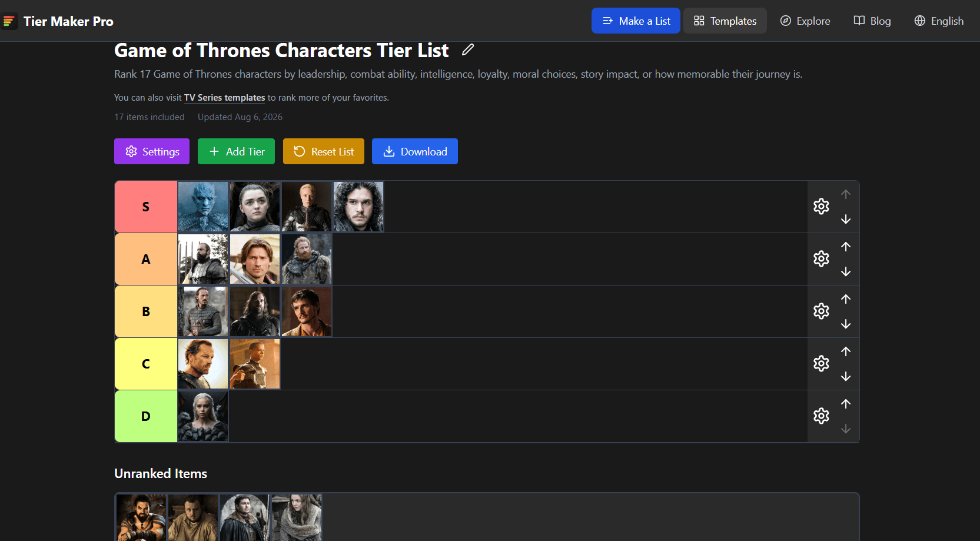Select the fourth unranked character thumbnail
The width and height of the screenshot is (980, 541).
297,517
